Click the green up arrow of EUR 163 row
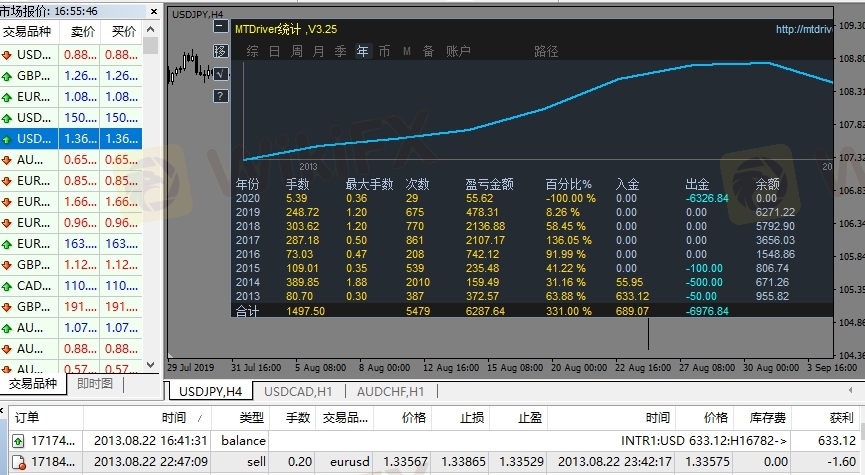This screenshot has height=475, width=865. click(x=7, y=244)
